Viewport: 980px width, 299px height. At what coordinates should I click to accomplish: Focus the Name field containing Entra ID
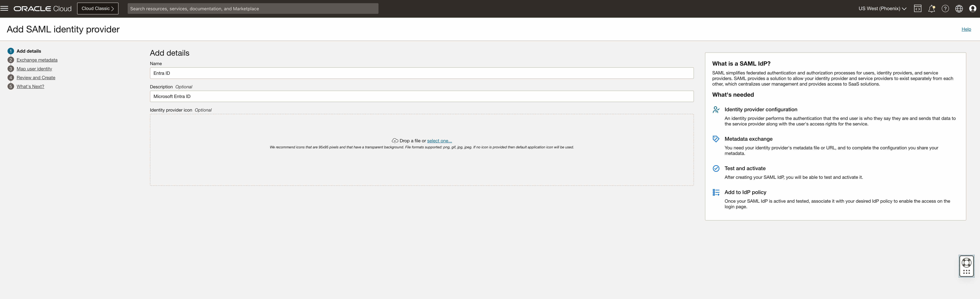pos(421,73)
